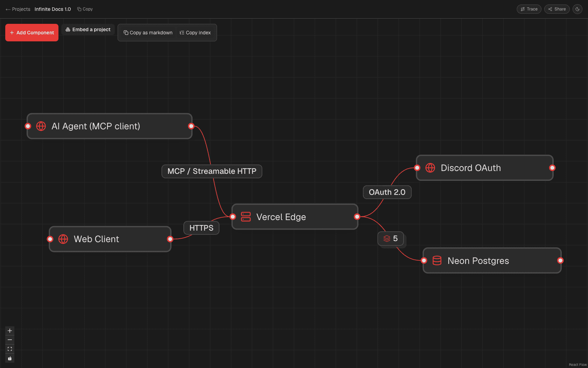Click the right handle of Web Client node
This screenshot has height=368, width=588.
tap(170, 239)
